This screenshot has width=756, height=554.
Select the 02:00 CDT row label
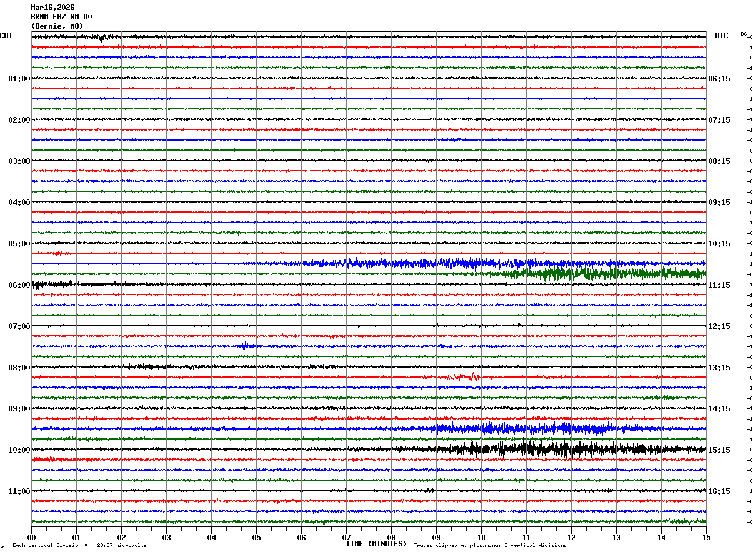click(19, 120)
